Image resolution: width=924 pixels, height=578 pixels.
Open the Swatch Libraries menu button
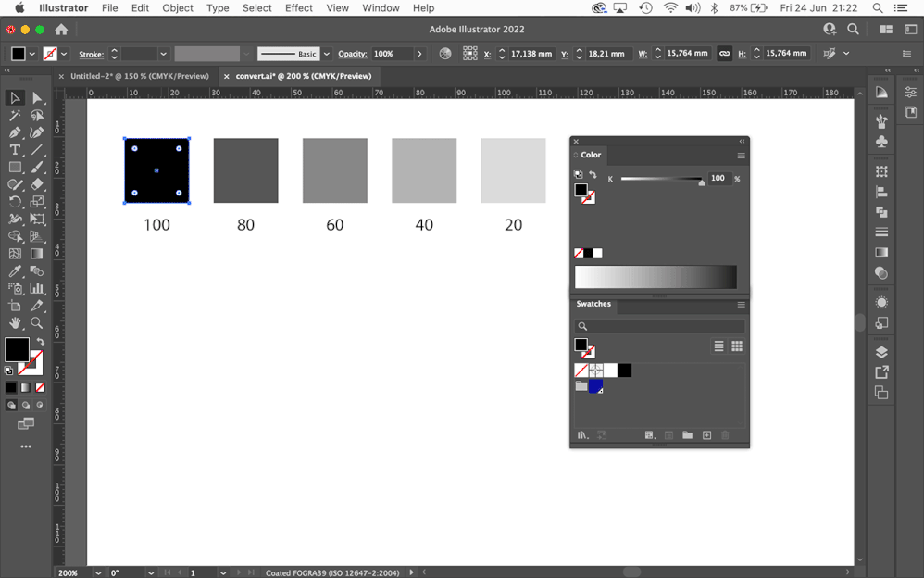pyautogui.click(x=582, y=434)
